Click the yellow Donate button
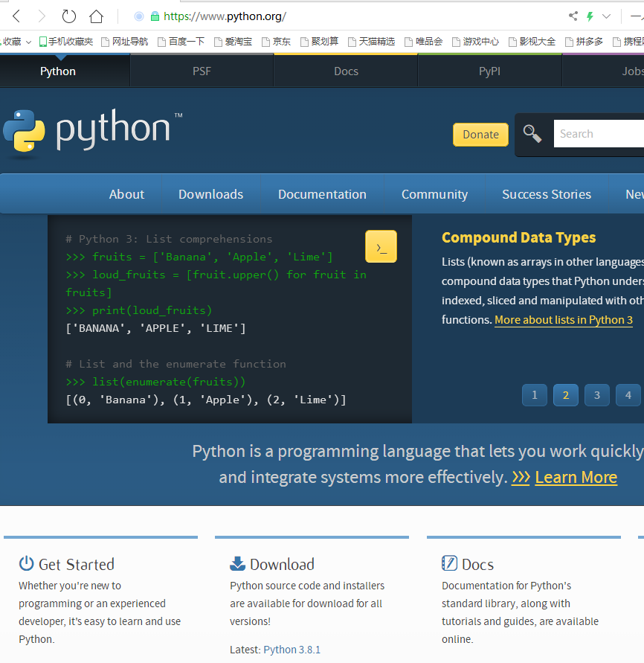Screen dimensions: 644x663 click(x=480, y=135)
